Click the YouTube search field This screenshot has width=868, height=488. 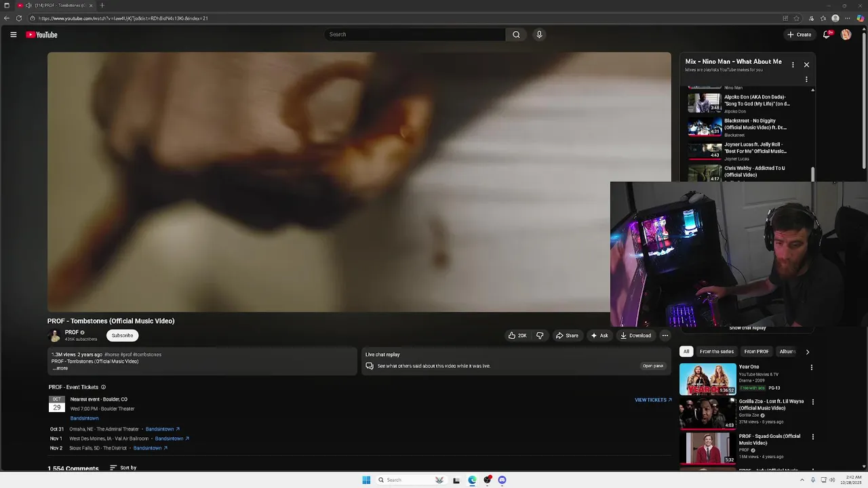(414, 35)
